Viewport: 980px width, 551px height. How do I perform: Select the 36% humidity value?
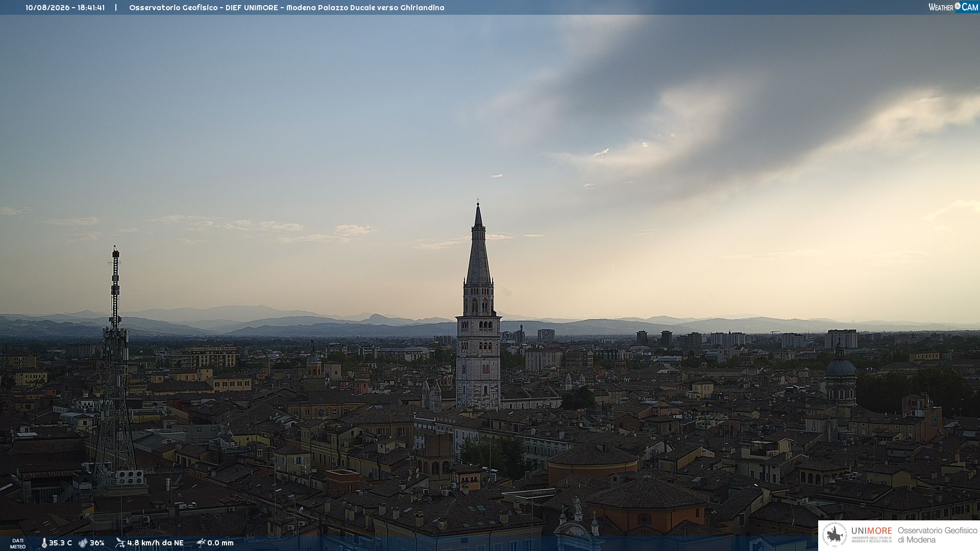point(97,543)
